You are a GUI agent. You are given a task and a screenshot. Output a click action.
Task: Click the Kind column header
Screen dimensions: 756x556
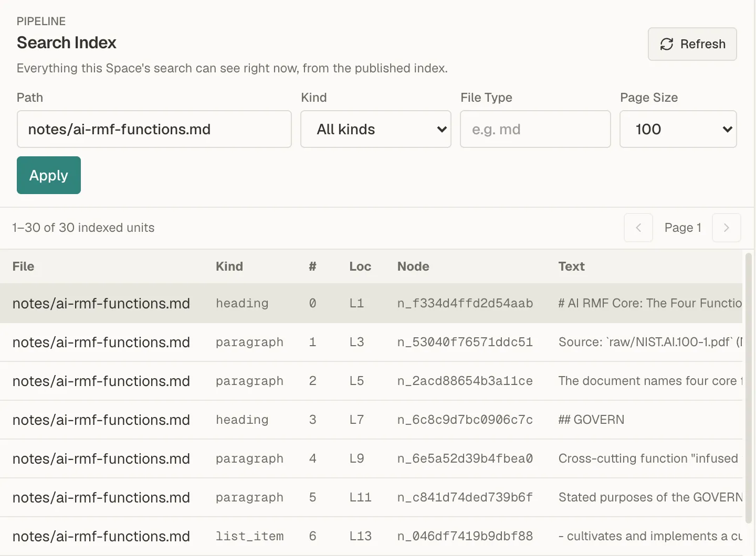229,266
